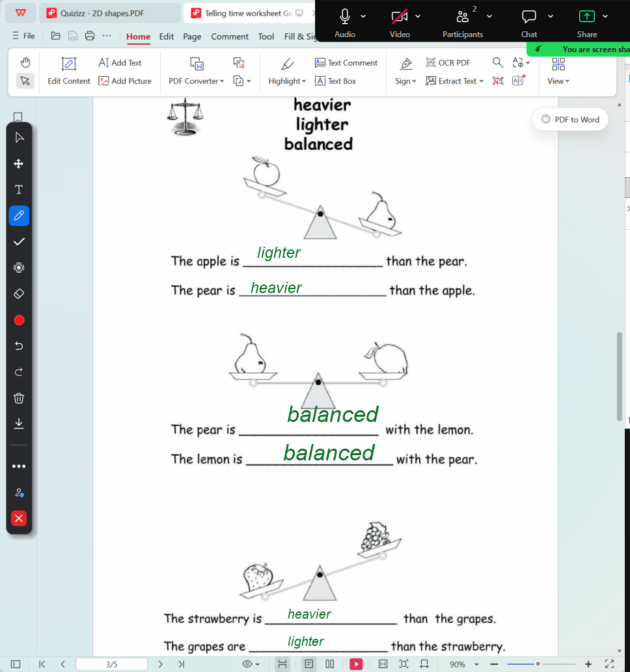
Task: Click Redo in annotation bar
Action: point(19,372)
